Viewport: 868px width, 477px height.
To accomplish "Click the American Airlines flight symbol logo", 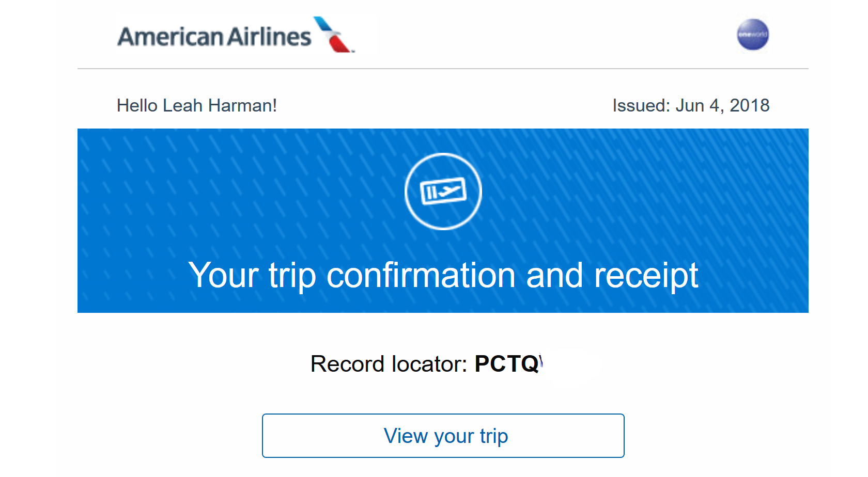I will tap(334, 35).
